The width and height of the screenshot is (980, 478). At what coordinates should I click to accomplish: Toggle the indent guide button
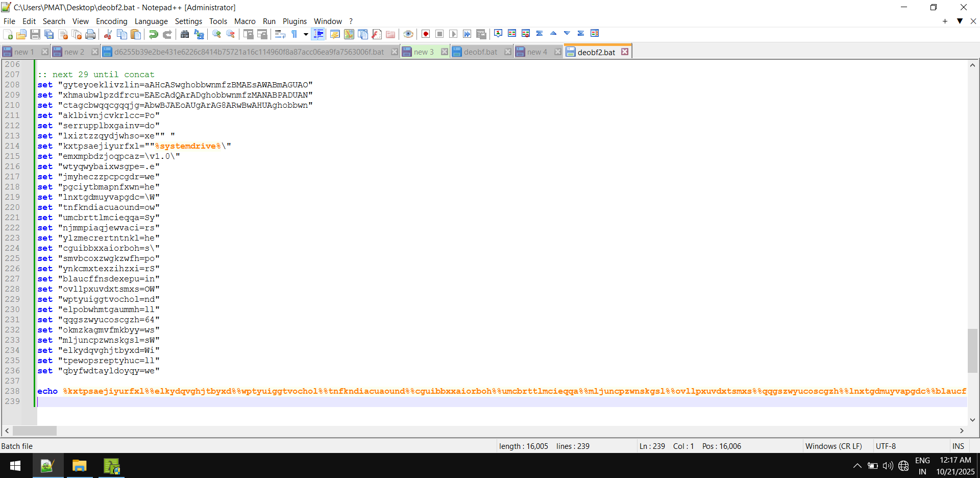(318, 34)
